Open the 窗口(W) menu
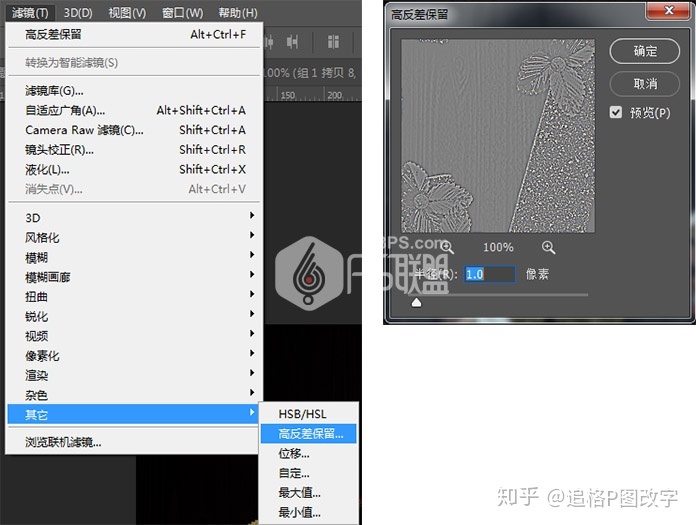The image size is (696, 525). point(182,13)
